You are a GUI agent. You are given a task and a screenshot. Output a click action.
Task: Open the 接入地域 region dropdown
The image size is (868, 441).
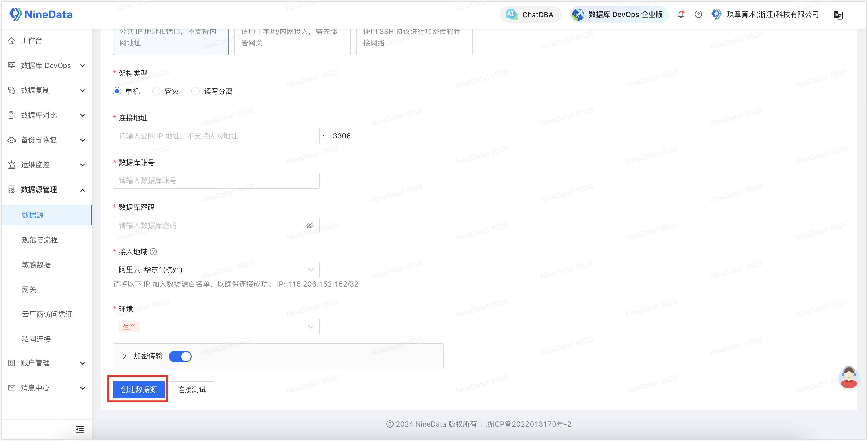pos(216,270)
